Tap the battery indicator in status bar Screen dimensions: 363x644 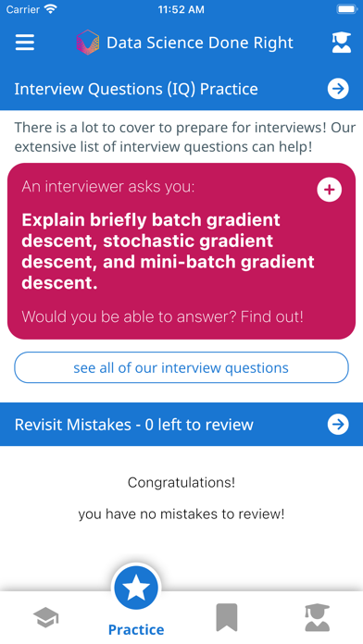tap(347, 9)
